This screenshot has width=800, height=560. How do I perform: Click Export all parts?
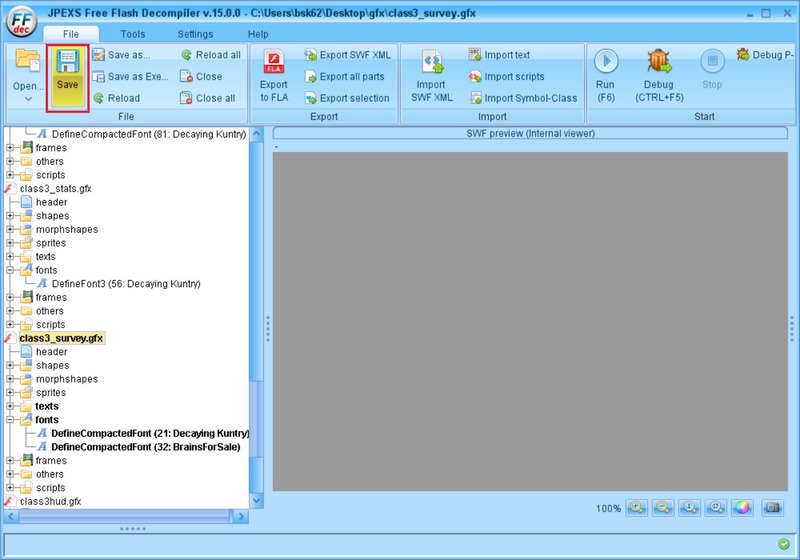coord(344,77)
